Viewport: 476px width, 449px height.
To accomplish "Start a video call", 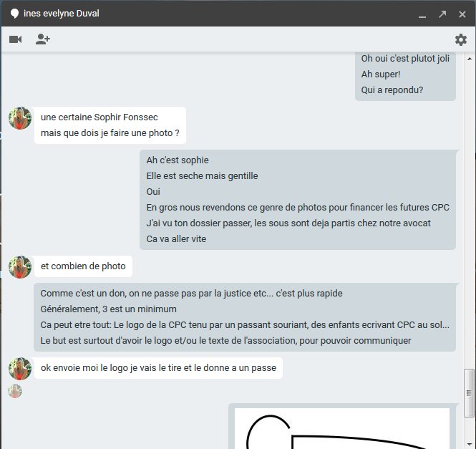I will pyautogui.click(x=16, y=39).
